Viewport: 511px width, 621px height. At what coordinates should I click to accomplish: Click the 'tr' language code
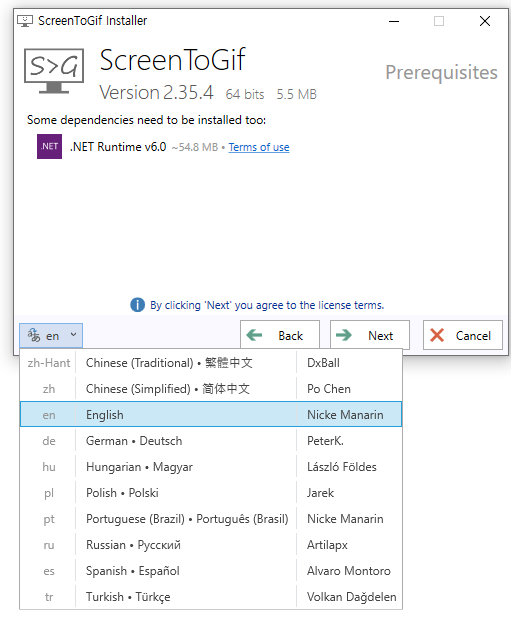49,597
